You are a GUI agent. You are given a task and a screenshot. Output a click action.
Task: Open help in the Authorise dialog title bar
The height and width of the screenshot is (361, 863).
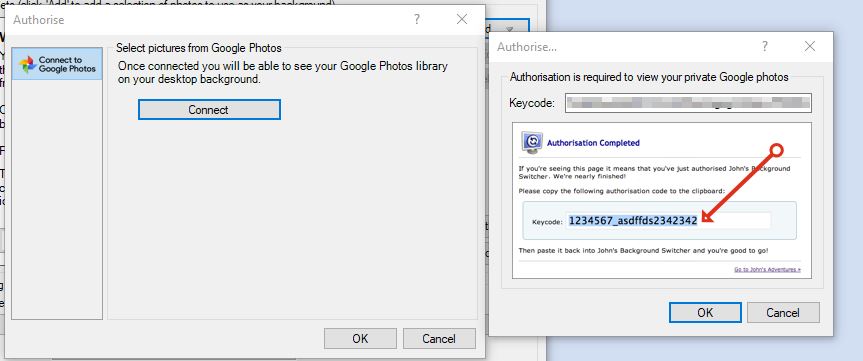[x=417, y=20]
